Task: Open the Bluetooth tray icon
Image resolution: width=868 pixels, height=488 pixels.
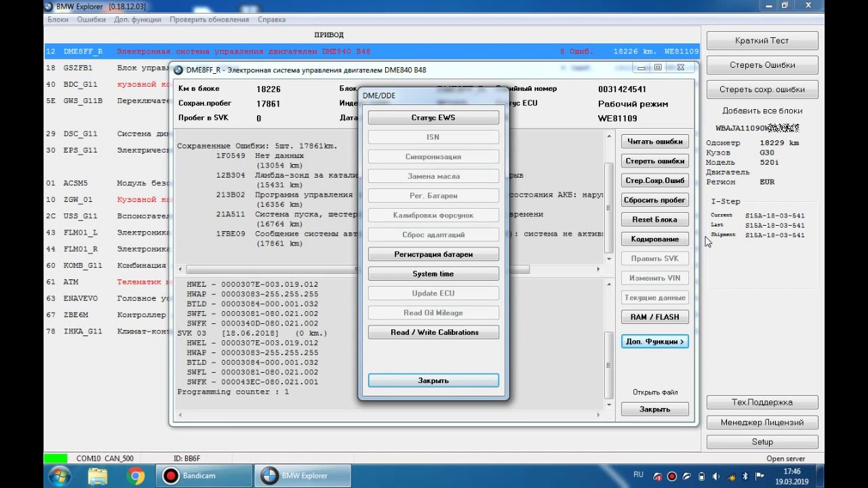Action: pos(745,476)
